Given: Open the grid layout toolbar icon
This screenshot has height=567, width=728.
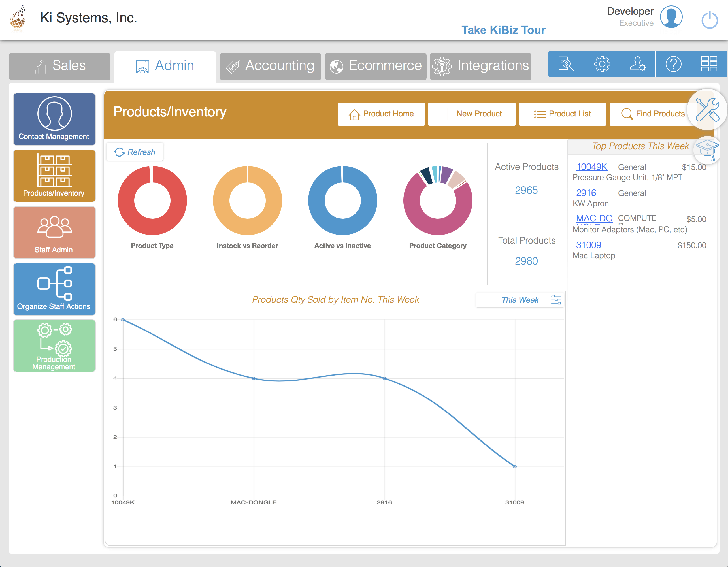Looking at the screenshot, I should coord(709,64).
